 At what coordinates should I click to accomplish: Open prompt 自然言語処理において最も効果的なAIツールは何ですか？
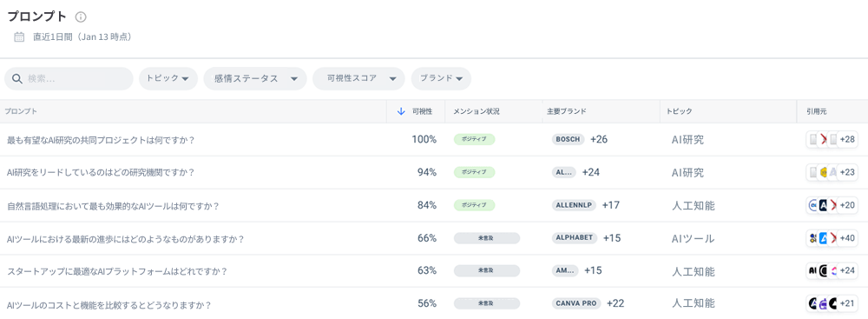pos(114,206)
